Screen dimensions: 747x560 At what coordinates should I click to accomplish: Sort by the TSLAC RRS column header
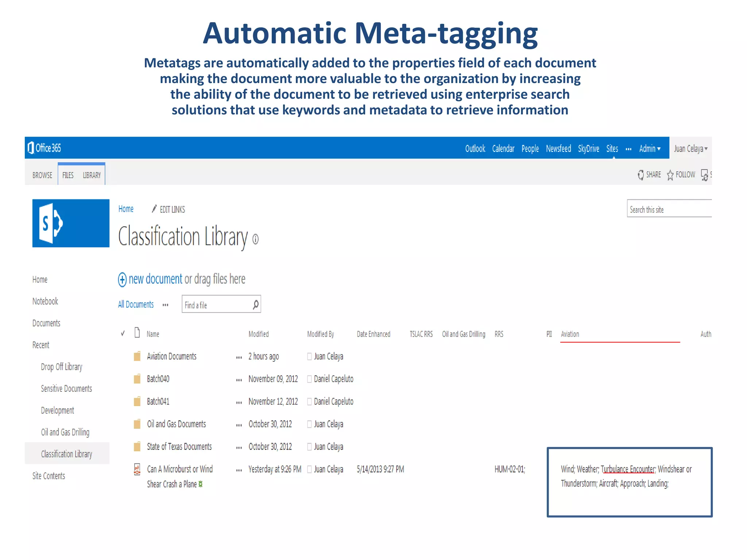pos(421,334)
